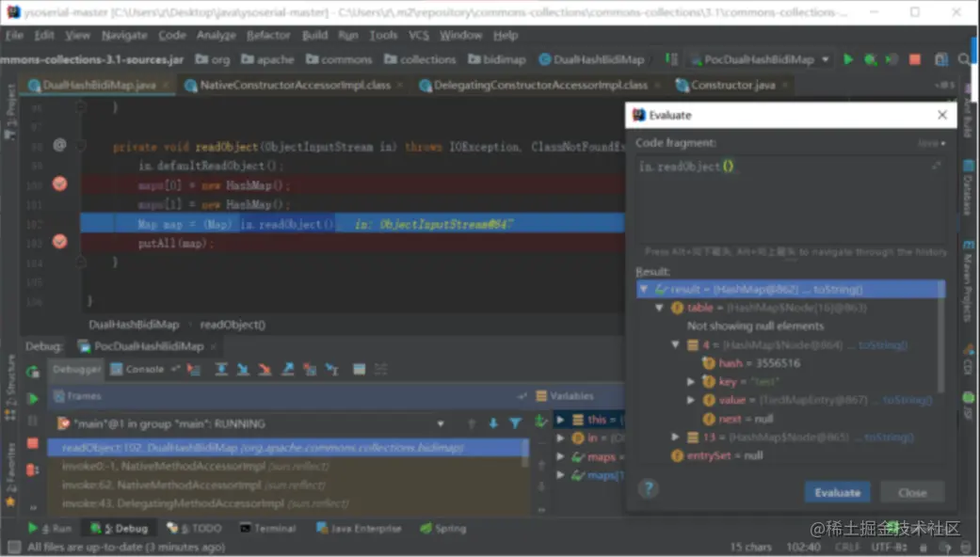Stop the running process in top toolbar
The image size is (980, 557).
click(x=915, y=59)
